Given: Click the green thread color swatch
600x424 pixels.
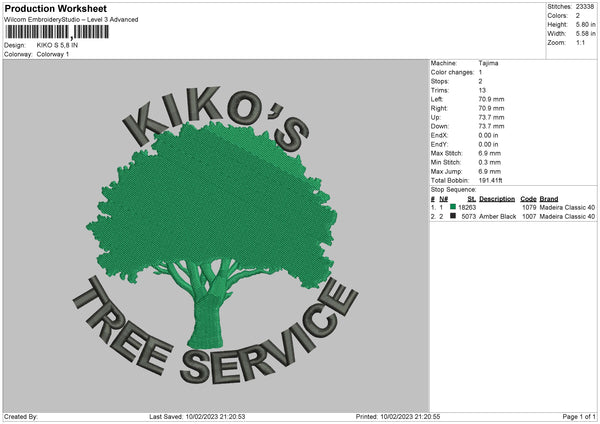Looking at the screenshot, I should 453,207.
